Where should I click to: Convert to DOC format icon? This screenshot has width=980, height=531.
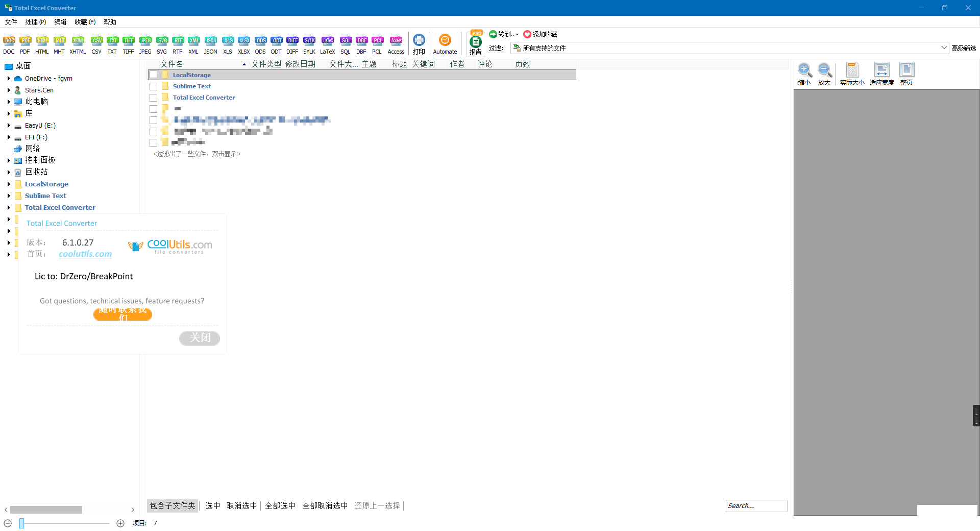9,44
